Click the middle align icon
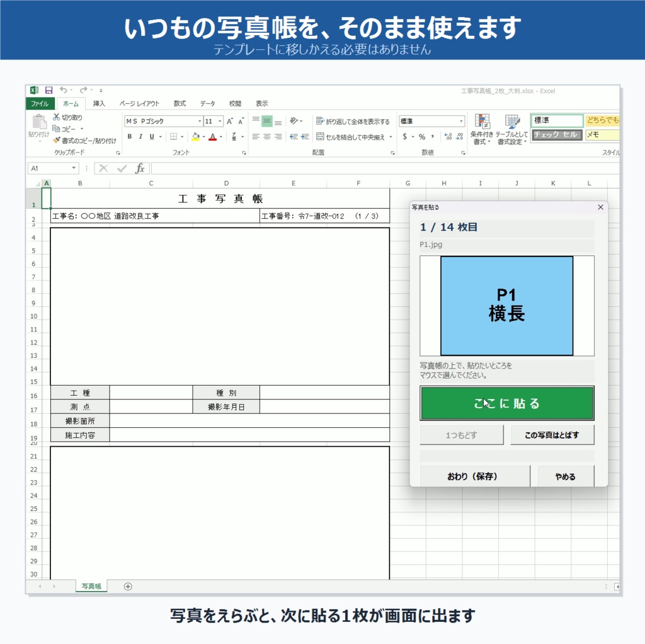The width and height of the screenshot is (645, 644). (267, 121)
